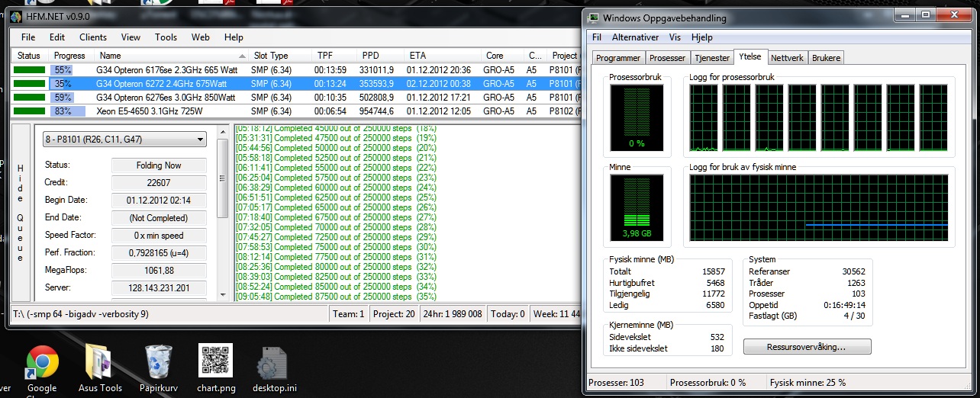980x398 pixels.
Task: Click the Server field 128.143.231.201
Action: [159, 288]
